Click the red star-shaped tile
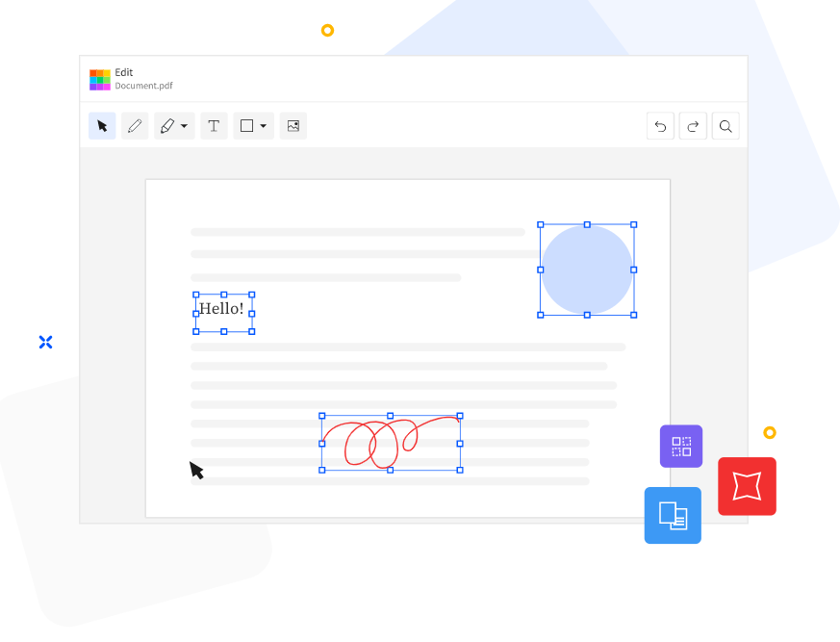The image size is (840, 642). pos(747,486)
